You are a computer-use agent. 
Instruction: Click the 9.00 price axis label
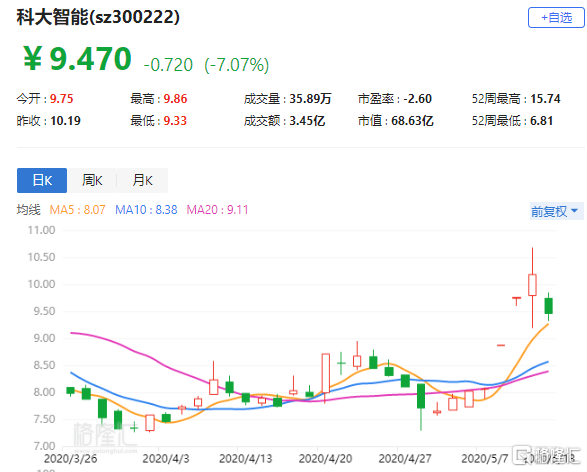click(x=45, y=338)
